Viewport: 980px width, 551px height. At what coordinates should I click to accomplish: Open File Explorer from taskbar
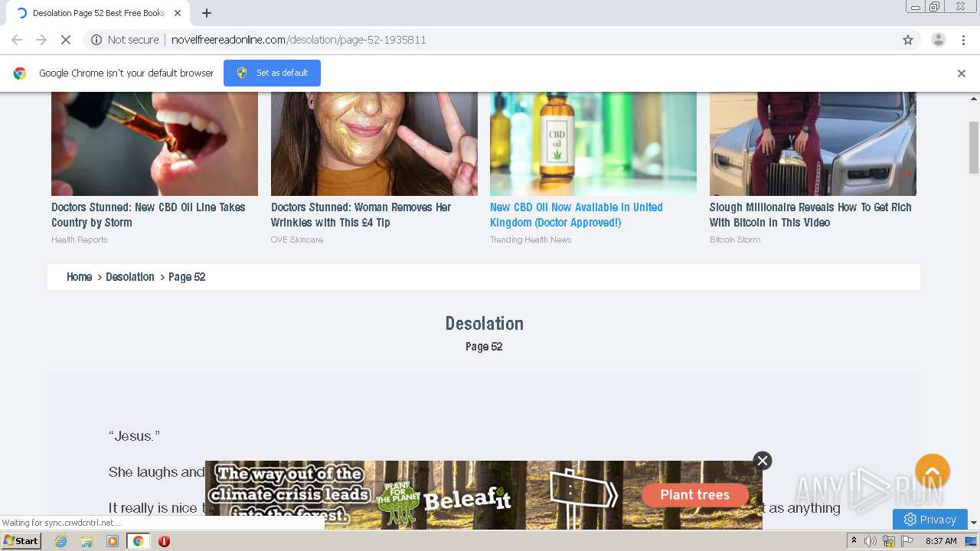click(87, 541)
